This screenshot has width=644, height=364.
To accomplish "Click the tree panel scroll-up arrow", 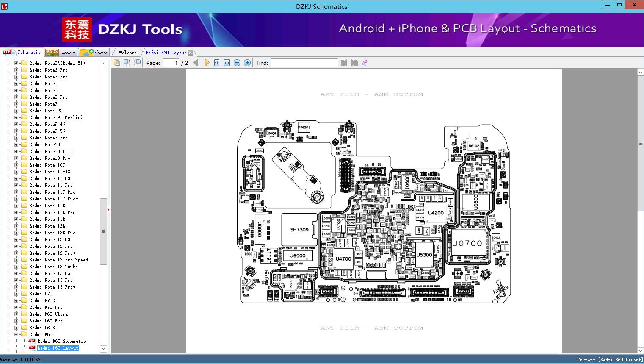I will (103, 64).
